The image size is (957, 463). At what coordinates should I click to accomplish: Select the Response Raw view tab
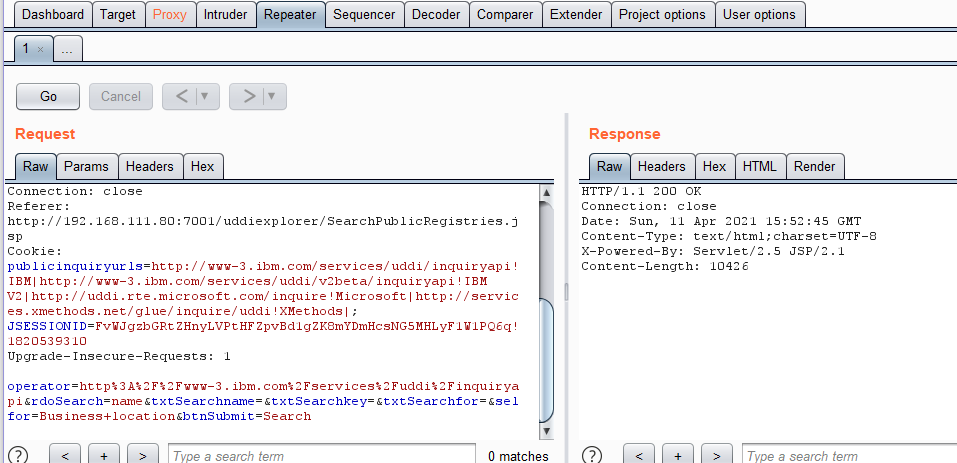click(x=609, y=167)
